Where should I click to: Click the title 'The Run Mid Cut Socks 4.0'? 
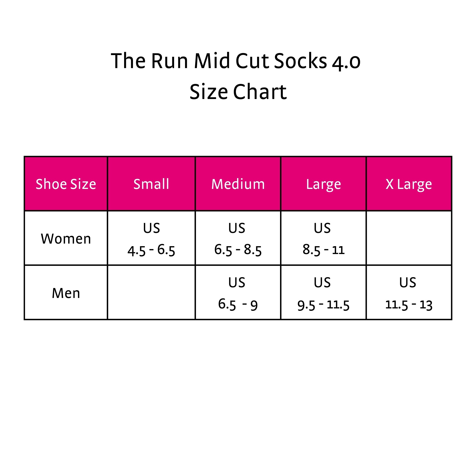235,61
